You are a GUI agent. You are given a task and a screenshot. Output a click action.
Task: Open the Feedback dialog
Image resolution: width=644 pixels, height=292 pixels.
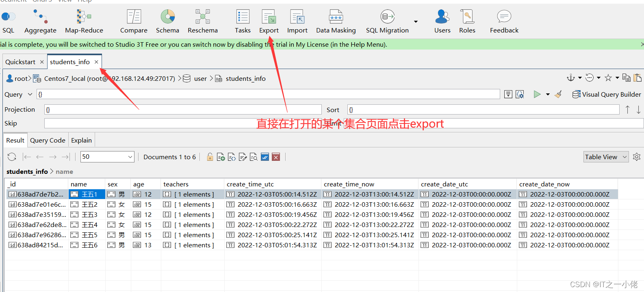504,22
